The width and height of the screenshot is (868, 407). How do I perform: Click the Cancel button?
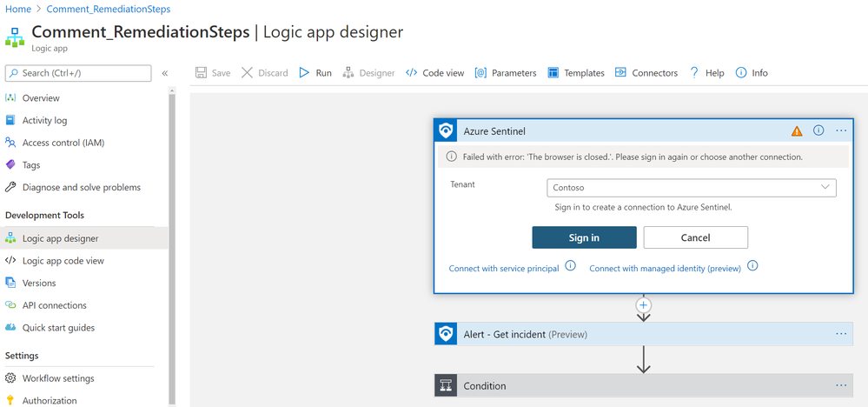(x=695, y=237)
